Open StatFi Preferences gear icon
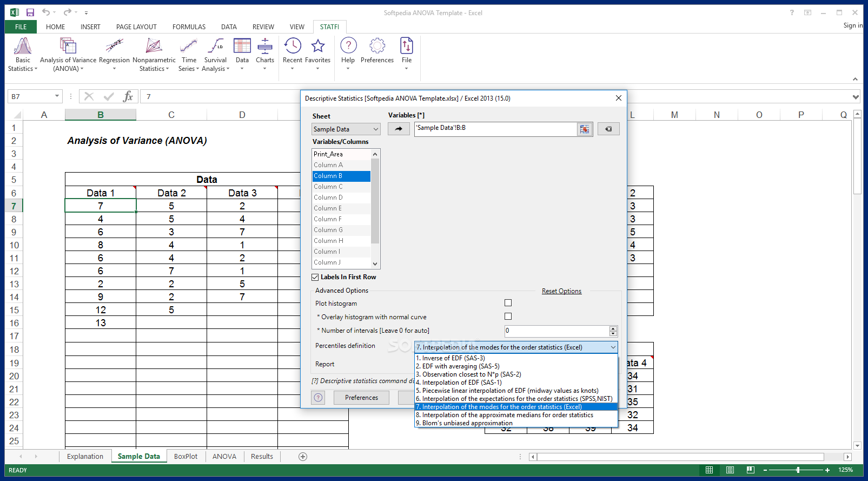The image size is (868, 481). point(377,51)
